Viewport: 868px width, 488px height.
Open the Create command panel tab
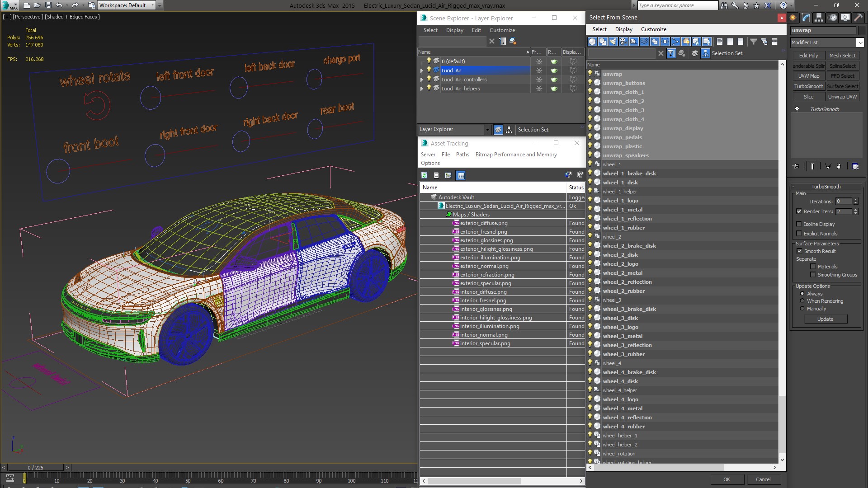pos(793,18)
